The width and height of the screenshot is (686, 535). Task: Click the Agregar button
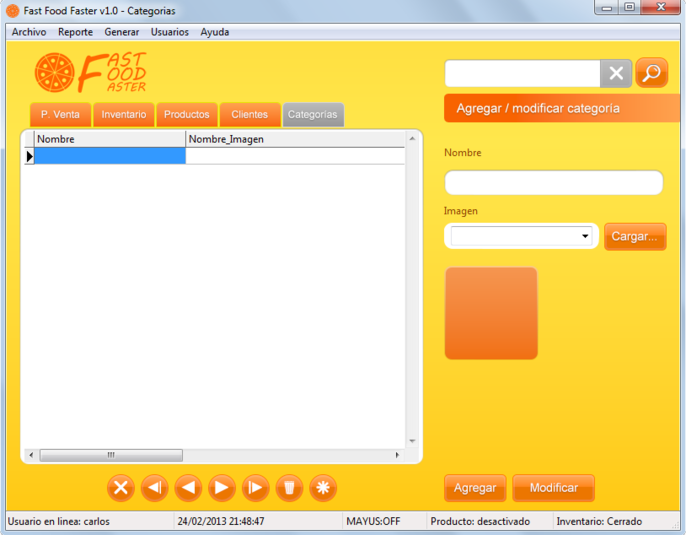pos(475,488)
